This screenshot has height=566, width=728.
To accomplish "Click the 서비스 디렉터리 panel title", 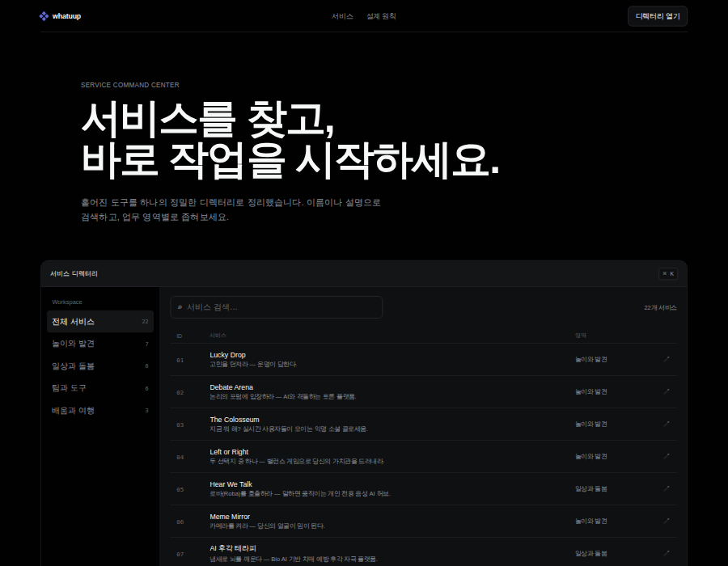I will (x=74, y=274).
